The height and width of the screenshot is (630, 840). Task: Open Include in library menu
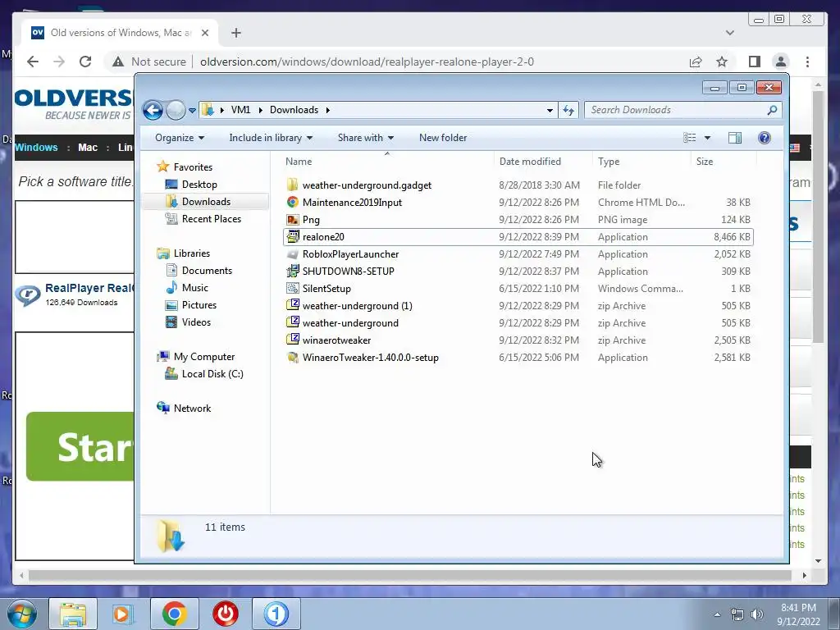point(271,138)
